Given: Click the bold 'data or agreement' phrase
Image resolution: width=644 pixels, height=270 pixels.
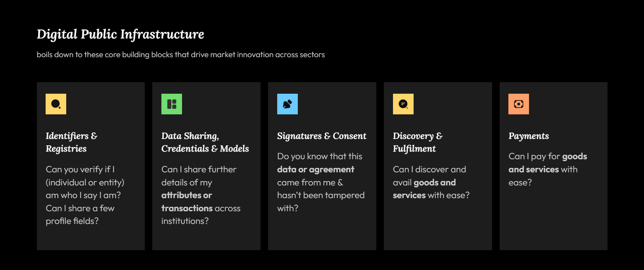Looking at the screenshot, I should pos(316,170).
